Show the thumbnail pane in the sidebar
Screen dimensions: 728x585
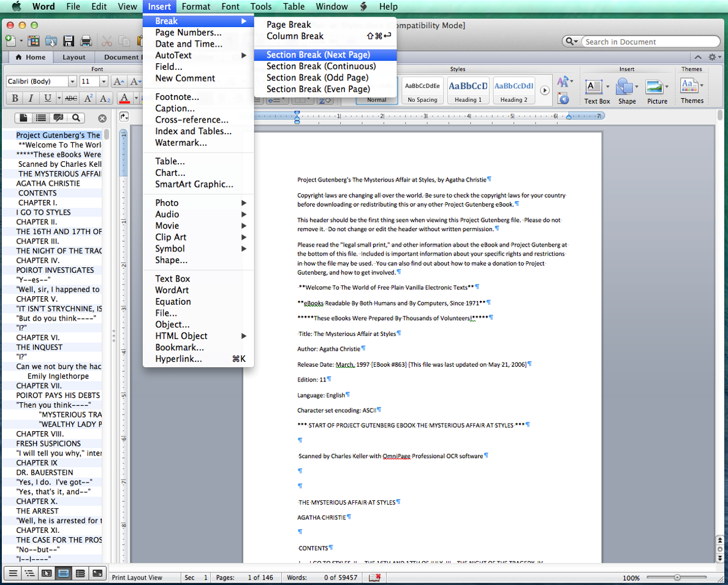23,118
